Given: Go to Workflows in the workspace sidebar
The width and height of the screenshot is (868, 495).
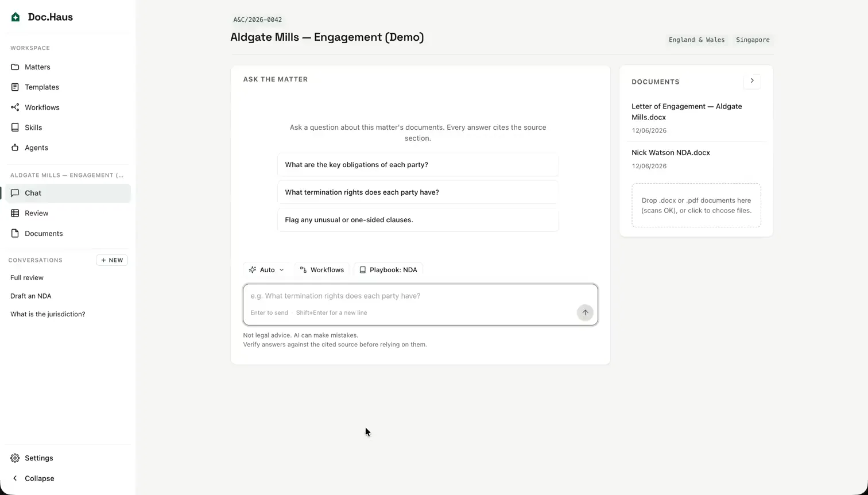Looking at the screenshot, I should 68,107.
